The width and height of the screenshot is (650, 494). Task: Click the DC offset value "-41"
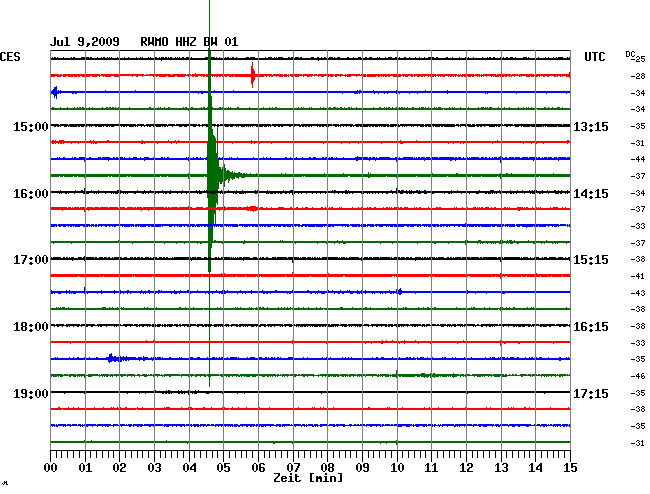coord(638,276)
